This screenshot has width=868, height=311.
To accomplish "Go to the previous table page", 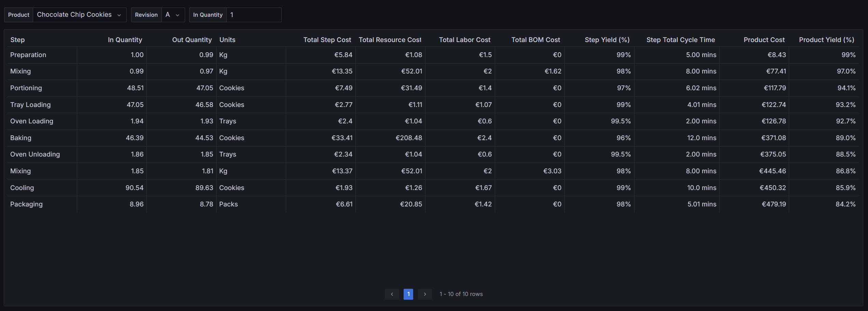I will [392, 294].
